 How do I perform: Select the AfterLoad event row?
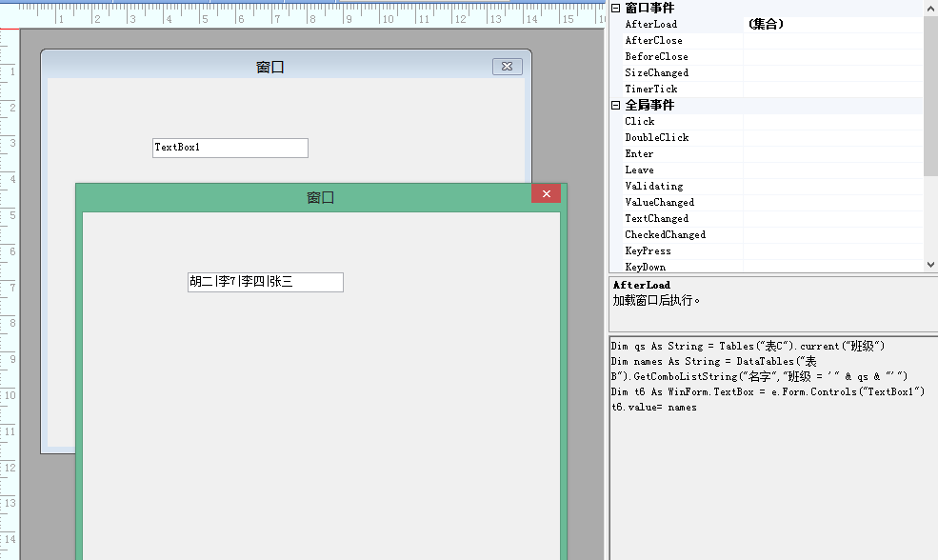[651, 25]
